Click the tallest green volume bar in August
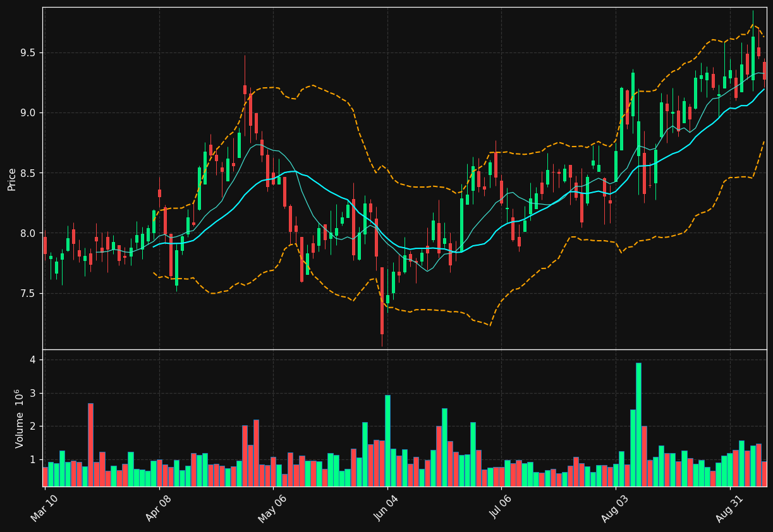773x532 pixels. click(638, 425)
